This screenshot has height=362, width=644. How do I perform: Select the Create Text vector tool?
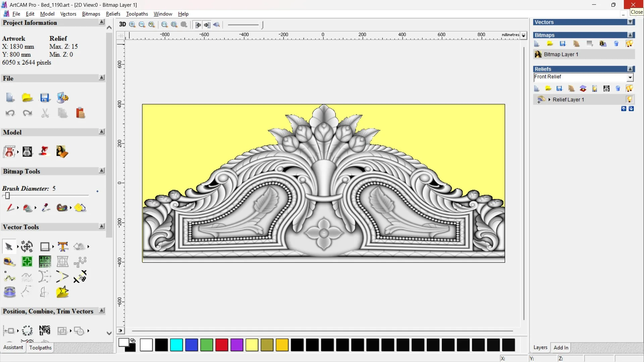63,247
